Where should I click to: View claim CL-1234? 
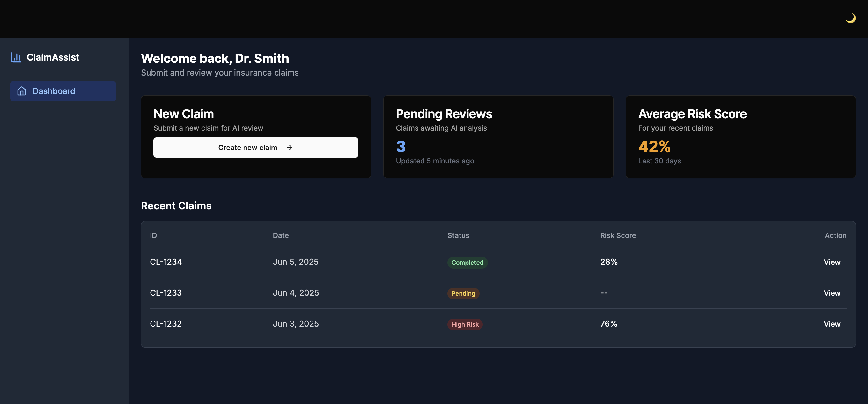[x=832, y=262]
